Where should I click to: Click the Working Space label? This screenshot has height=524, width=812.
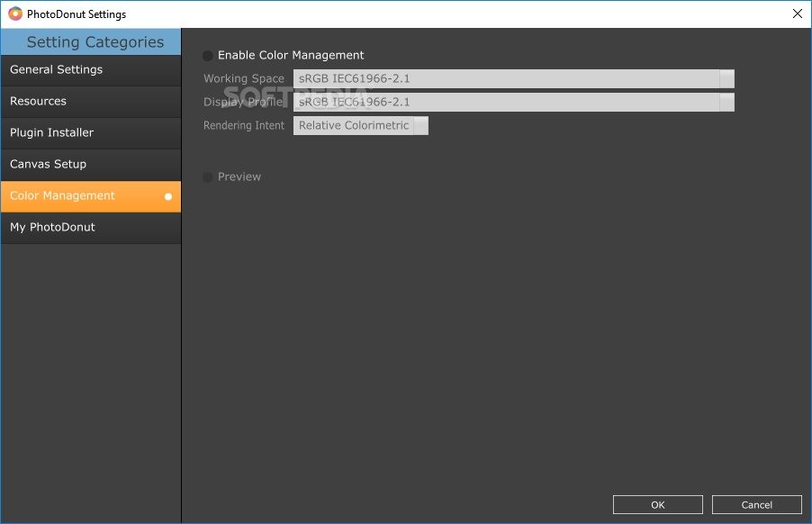(x=244, y=78)
